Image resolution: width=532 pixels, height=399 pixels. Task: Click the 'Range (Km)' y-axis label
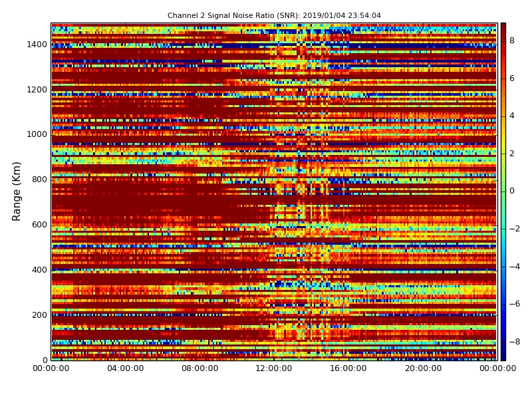16,192
